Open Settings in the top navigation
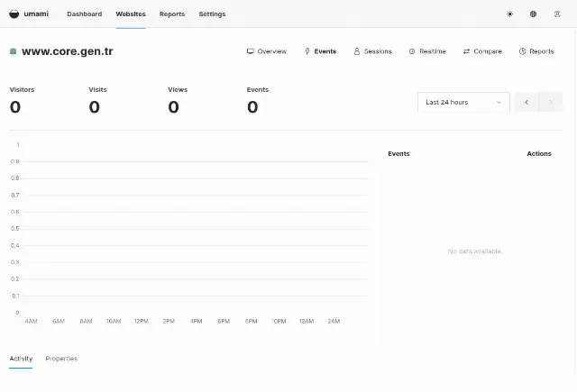Image resolution: width=577 pixels, height=392 pixels. pos(213,14)
